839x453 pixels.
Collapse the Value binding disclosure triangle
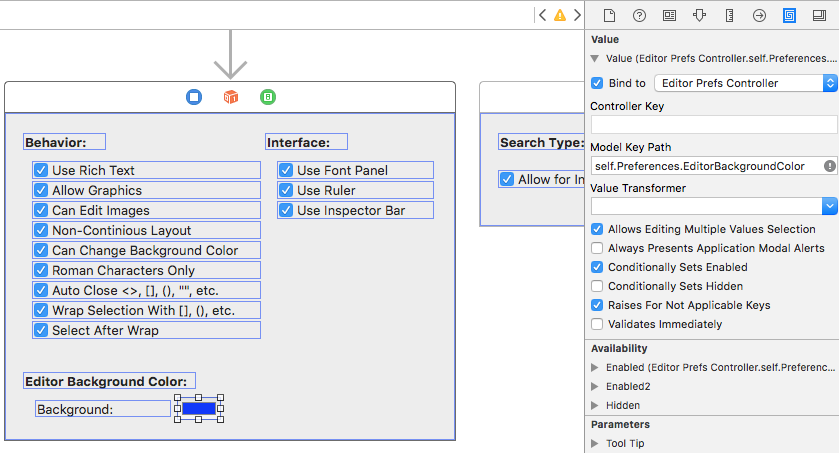click(x=594, y=58)
